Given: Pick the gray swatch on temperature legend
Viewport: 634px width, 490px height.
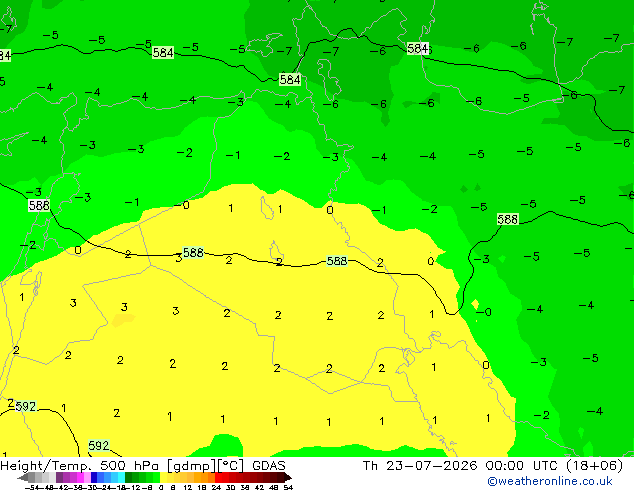Looking at the screenshot, I should [32, 477].
